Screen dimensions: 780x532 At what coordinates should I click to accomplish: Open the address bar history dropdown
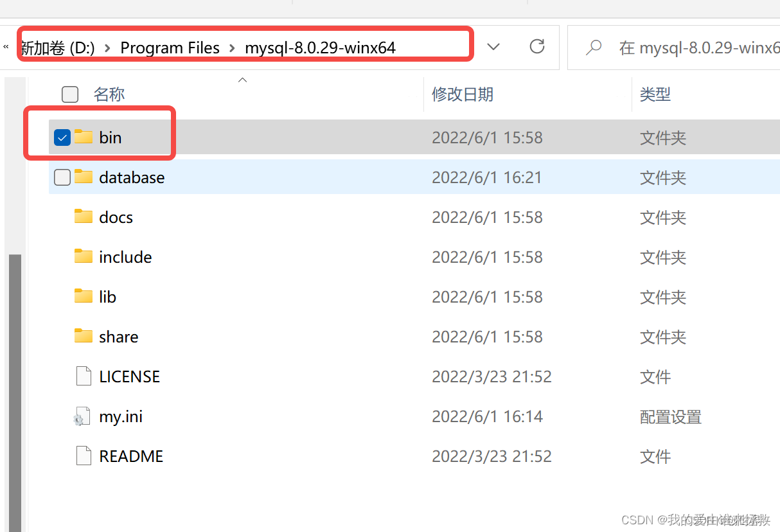tap(493, 47)
